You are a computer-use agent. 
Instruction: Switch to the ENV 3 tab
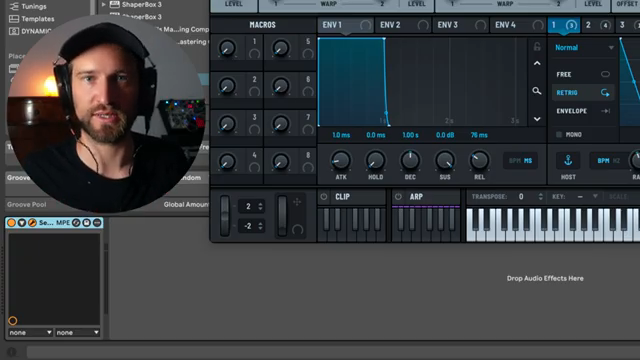(x=461, y=25)
